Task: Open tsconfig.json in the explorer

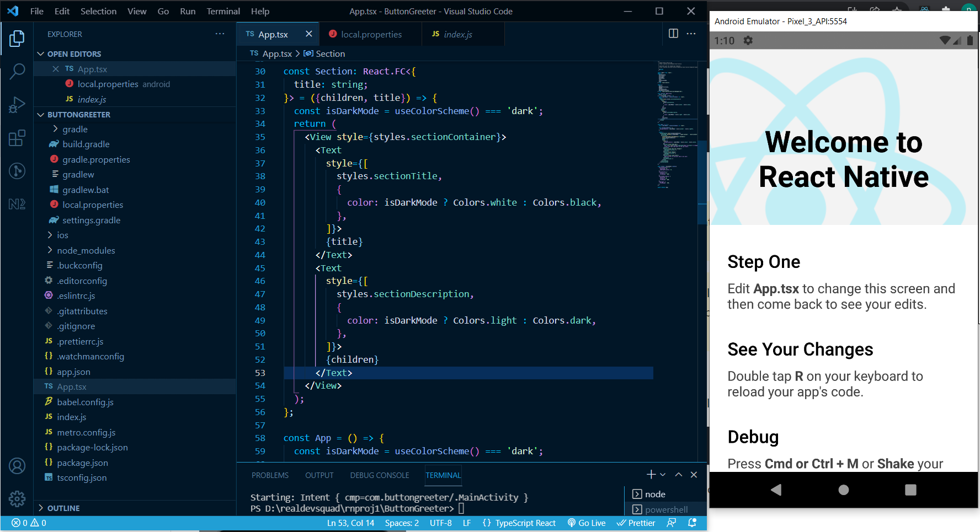Action: pyautogui.click(x=82, y=477)
